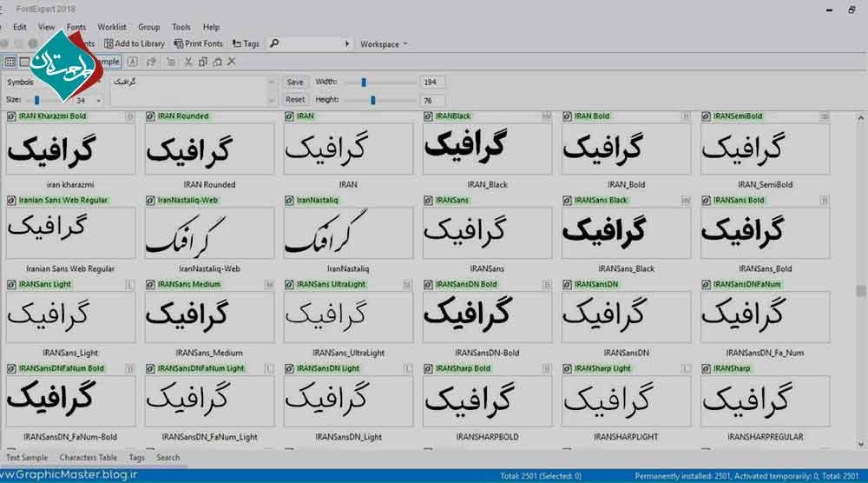
Task: Open the Fonts menu
Action: [x=76, y=27]
